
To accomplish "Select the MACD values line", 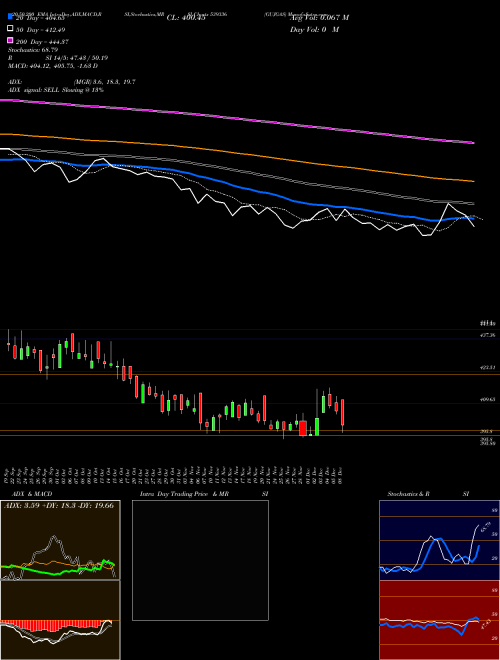I will (53, 66).
